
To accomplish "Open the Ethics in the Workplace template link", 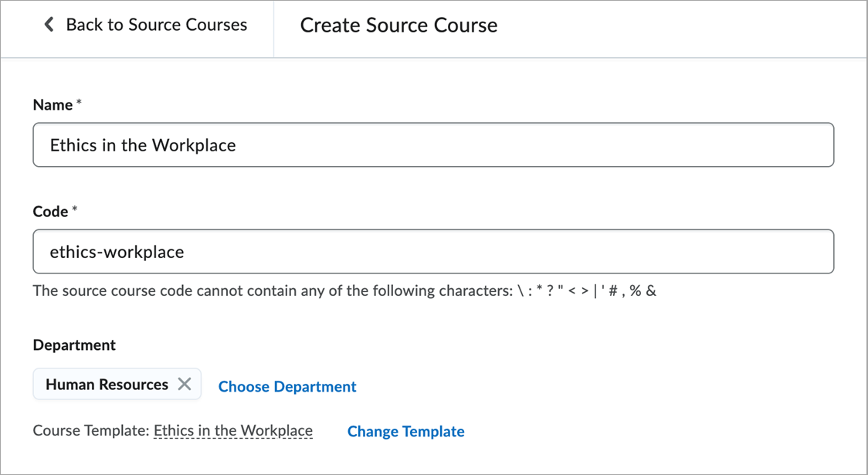I will click(x=233, y=431).
